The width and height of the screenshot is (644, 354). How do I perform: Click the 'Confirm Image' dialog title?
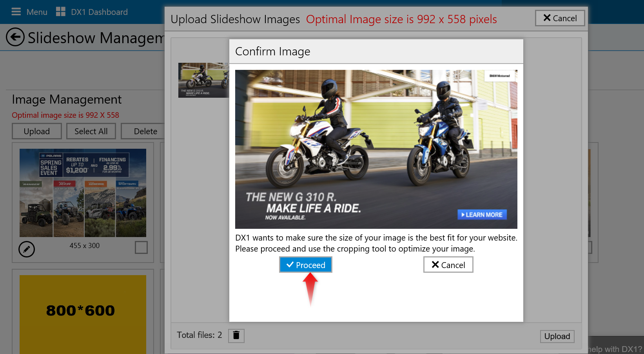(272, 51)
